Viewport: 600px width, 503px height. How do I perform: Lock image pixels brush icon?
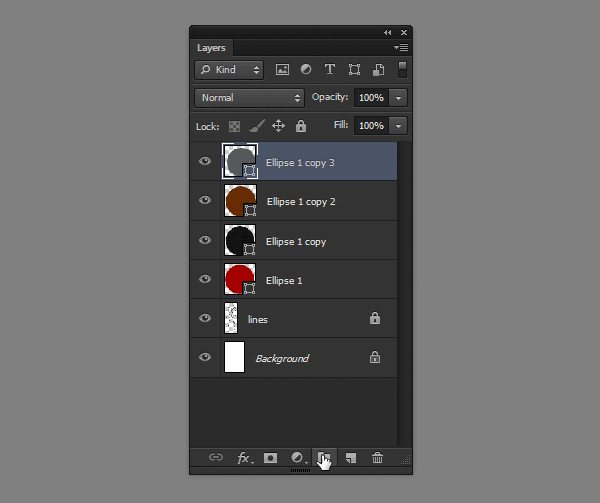tap(256, 126)
